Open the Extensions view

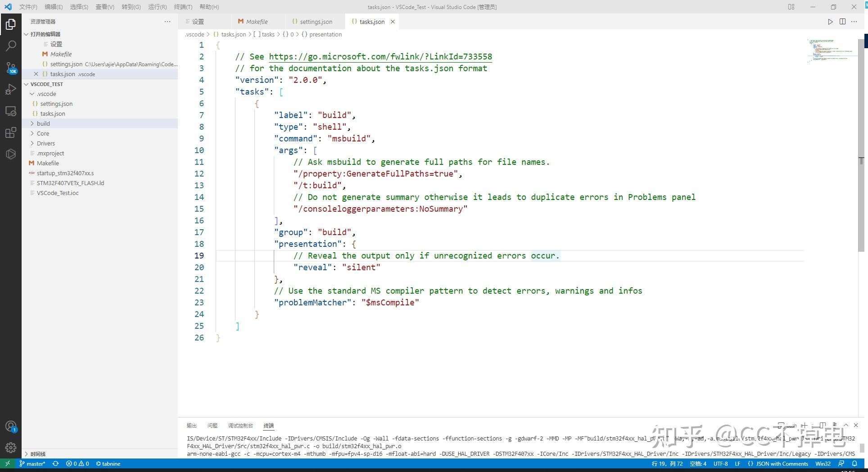pos(11,132)
